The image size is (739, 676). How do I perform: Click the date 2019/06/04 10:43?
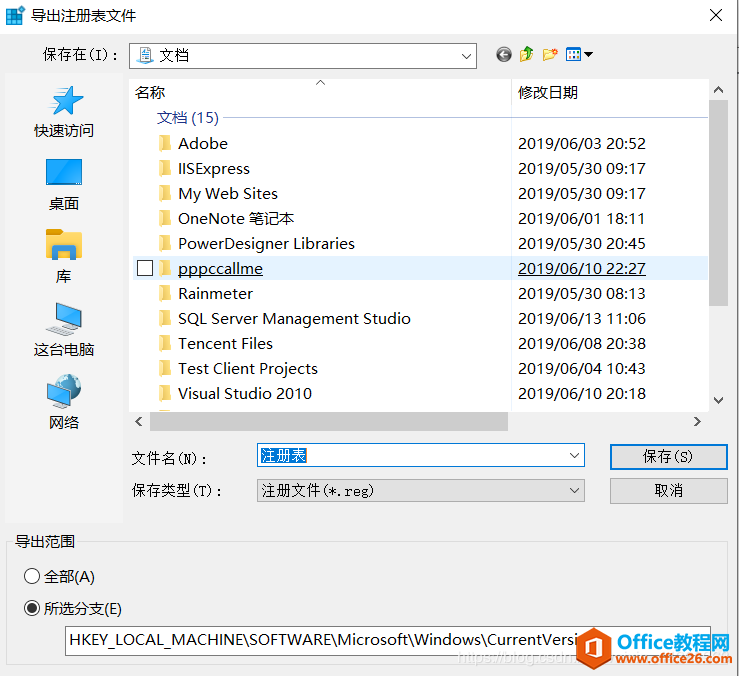[582, 368]
